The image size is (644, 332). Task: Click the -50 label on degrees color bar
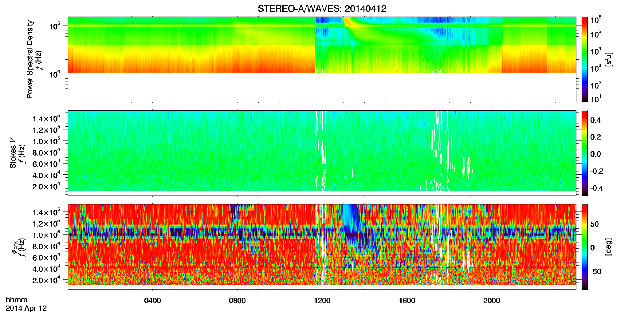tap(596, 272)
